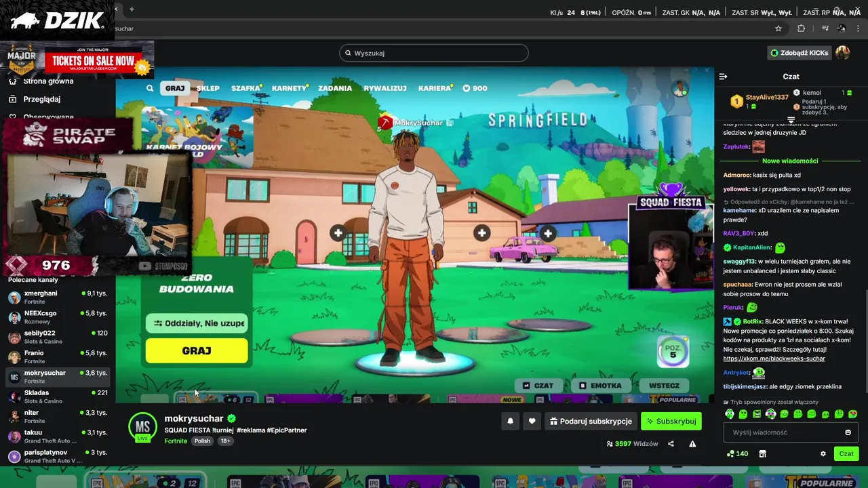Click the mokrysuchar MS live avatar
Image resolution: width=868 pixels, height=488 pixels.
142,427
